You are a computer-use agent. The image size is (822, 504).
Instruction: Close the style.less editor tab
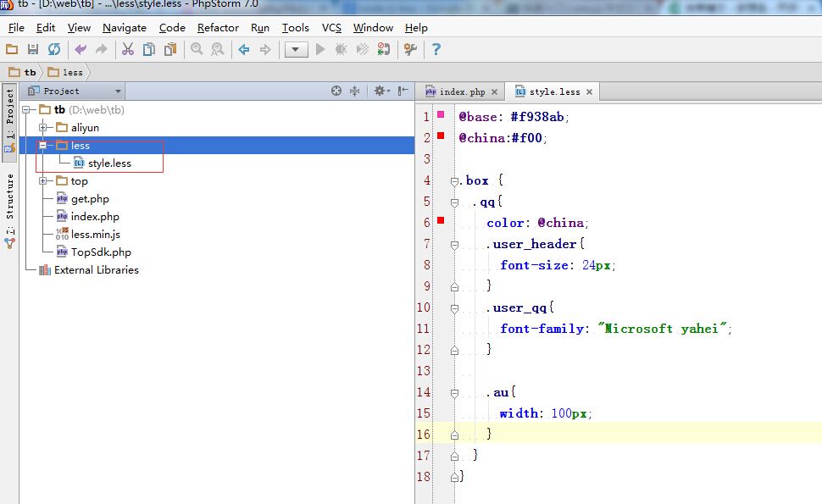(x=589, y=92)
